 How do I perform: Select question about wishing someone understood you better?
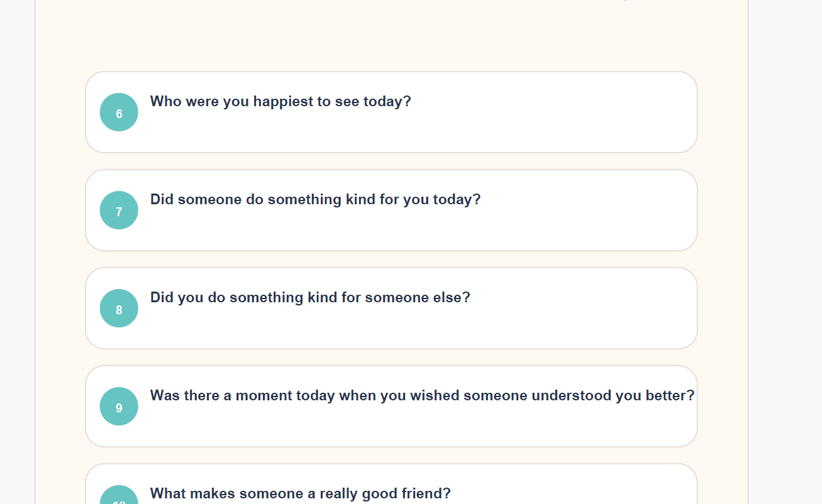(391, 406)
